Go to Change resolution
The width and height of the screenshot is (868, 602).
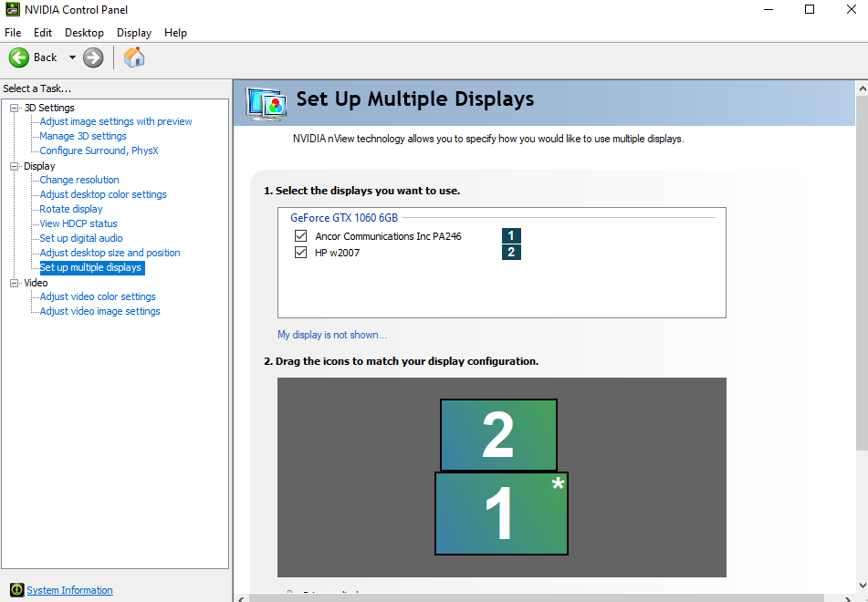tap(79, 180)
